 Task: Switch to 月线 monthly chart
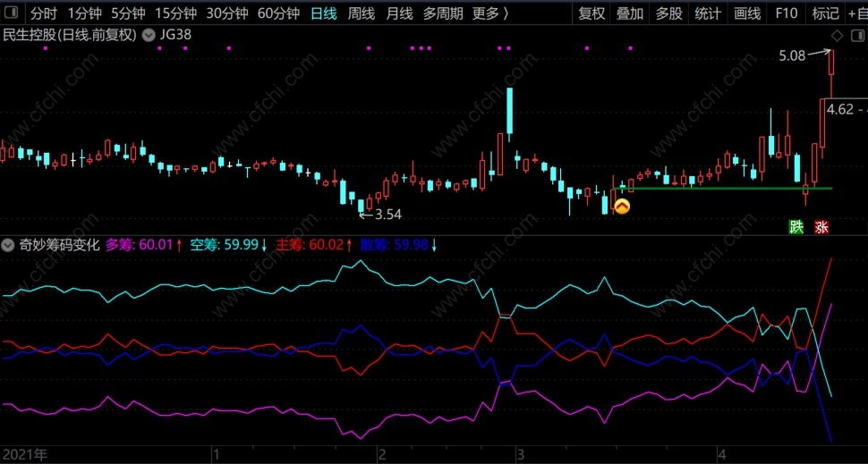(x=399, y=13)
